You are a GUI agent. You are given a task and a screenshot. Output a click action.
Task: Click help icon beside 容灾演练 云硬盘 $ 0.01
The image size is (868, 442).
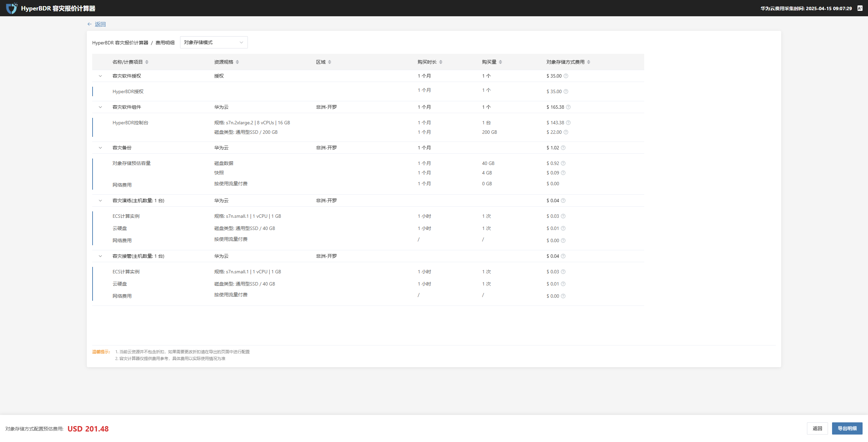click(563, 228)
